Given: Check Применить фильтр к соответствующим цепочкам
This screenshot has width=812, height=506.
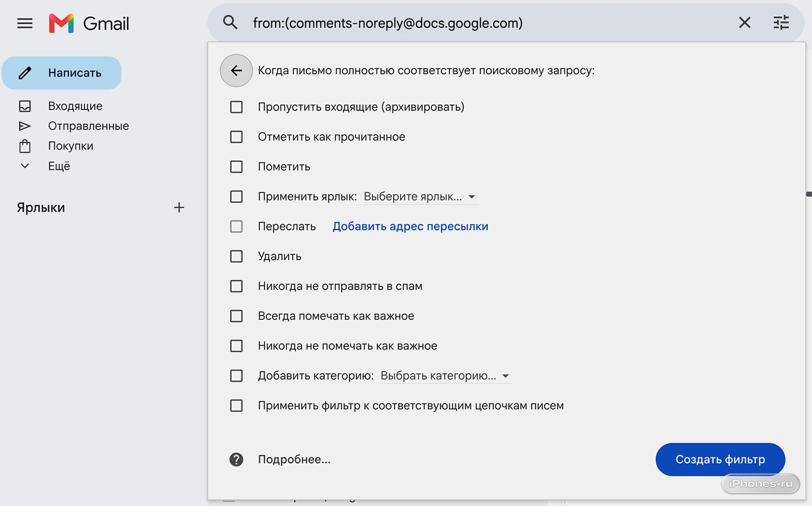Looking at the screenshot, I should pos(237,405).
